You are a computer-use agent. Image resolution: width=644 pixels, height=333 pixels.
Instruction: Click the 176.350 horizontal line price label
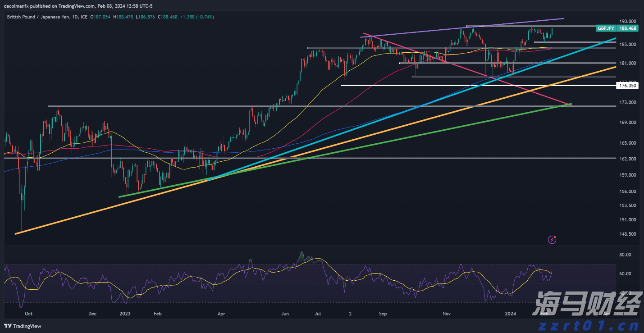pyautogui.click(x=627, y=85)
